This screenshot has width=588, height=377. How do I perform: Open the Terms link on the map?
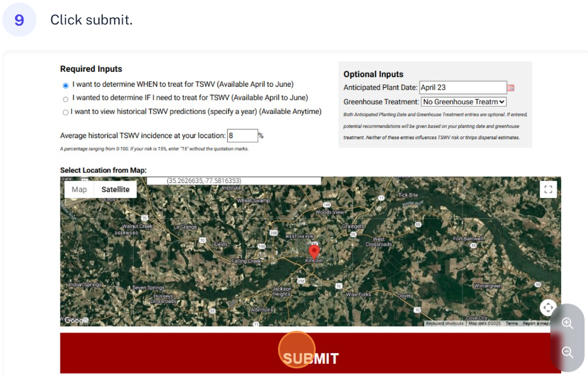tap(511, 322)
